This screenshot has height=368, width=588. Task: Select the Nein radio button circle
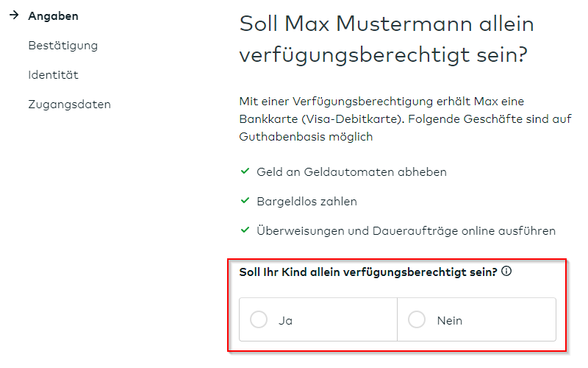coord(417,320)
